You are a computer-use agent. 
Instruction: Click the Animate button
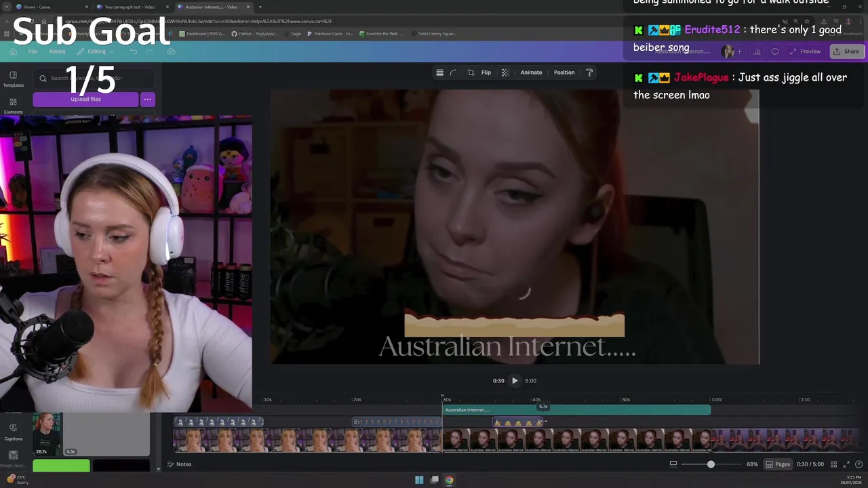click(531, 73)
